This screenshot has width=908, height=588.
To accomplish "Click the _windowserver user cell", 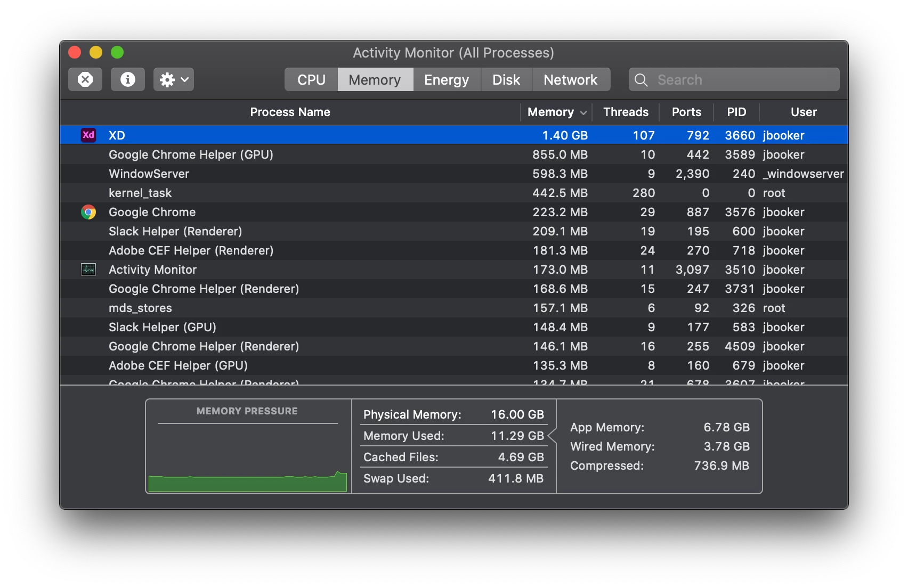I will 804,174.
